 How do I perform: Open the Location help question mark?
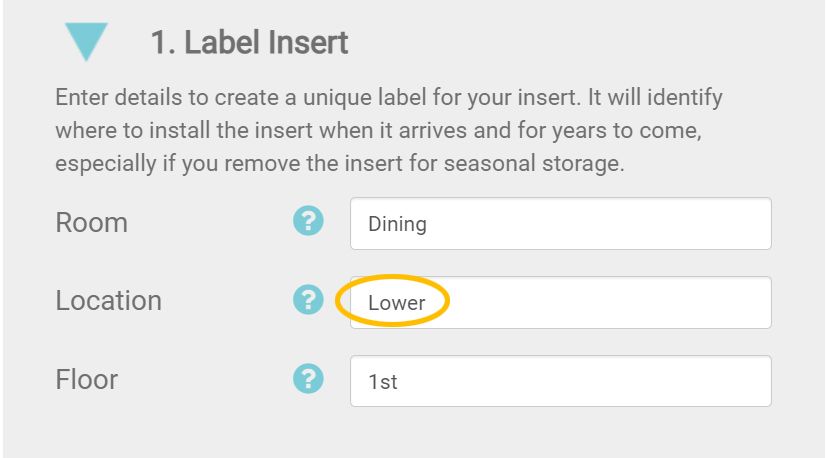point(308,299)
